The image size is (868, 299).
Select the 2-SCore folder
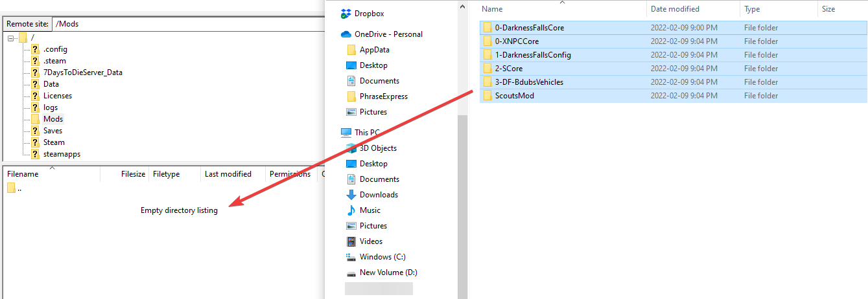[x=673, y=69]
